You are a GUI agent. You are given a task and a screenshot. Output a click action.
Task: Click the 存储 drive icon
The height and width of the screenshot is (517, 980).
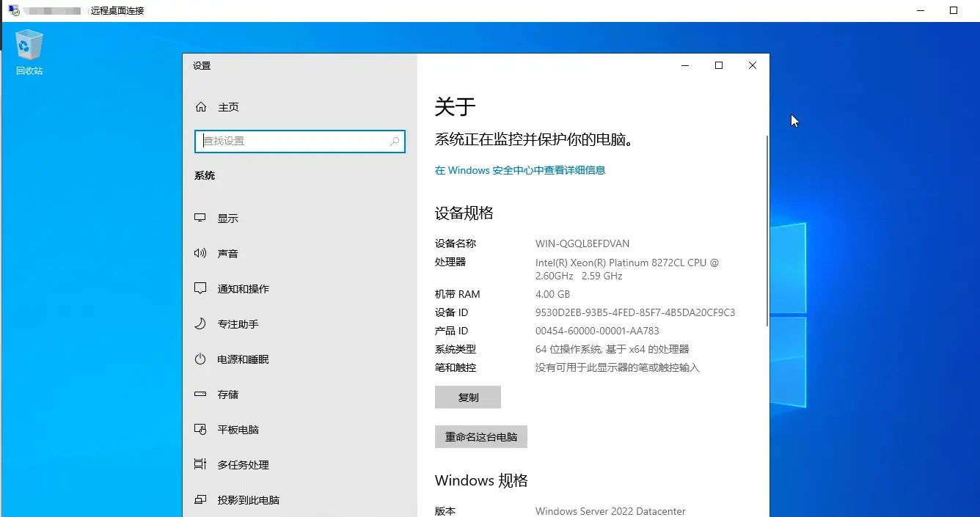tap(200, 395)
